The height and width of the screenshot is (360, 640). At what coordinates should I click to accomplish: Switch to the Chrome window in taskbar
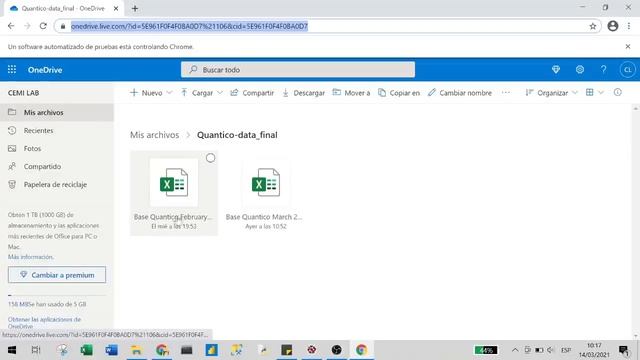pyautogui.click(x=361, y=350)
